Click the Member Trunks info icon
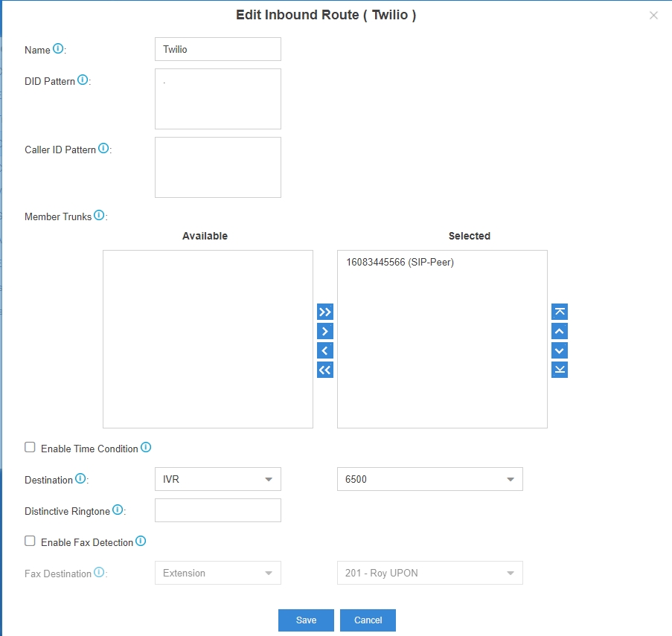Viewport: 672px width, 636px height. [99, 215]
